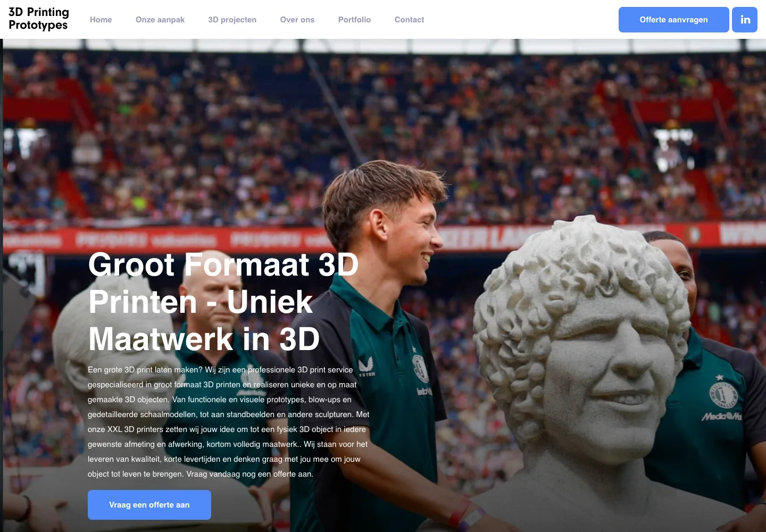Image resolution: width=766 pixels, height=532 pixels.
Task: Open the LinkedIn icon button
Action: pos(745,20)
